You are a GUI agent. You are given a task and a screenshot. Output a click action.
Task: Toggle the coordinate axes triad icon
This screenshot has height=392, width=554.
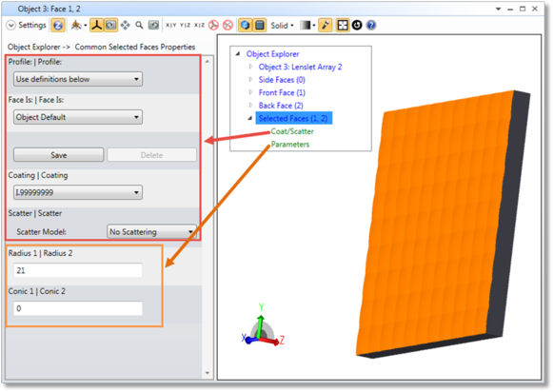click(x=96, y=26)
